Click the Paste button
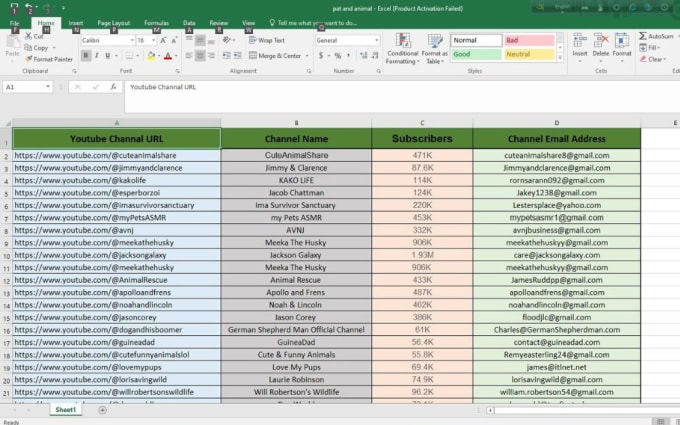The width and height of the screenshot is (680, 425). (x=13, y=47)
